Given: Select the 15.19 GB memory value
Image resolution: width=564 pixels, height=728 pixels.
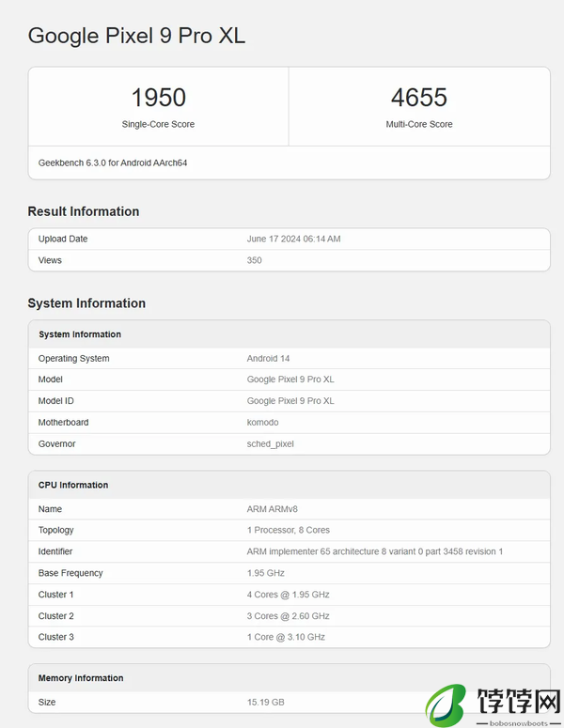Looking at the screenshot, I should point(265,702).
